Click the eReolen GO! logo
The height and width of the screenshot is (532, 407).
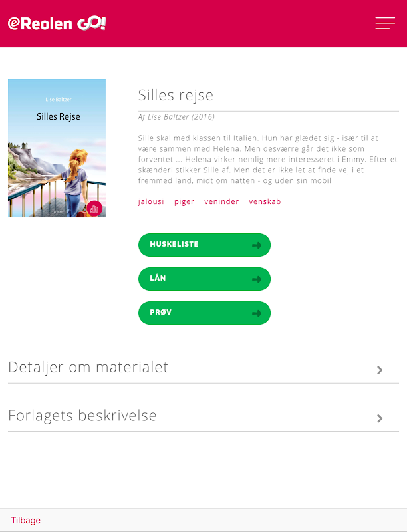[57, 23]
